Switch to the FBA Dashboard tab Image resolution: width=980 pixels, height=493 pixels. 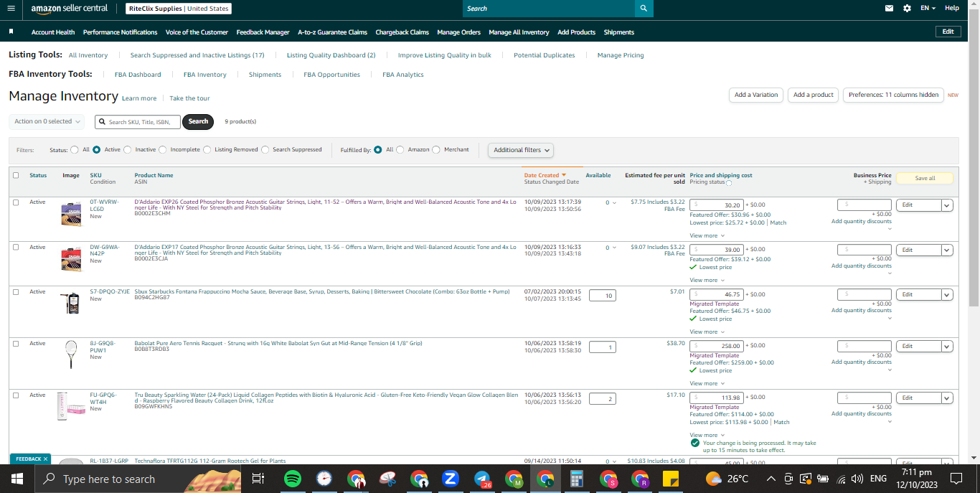pyautogui.click(x=138, y=75)
